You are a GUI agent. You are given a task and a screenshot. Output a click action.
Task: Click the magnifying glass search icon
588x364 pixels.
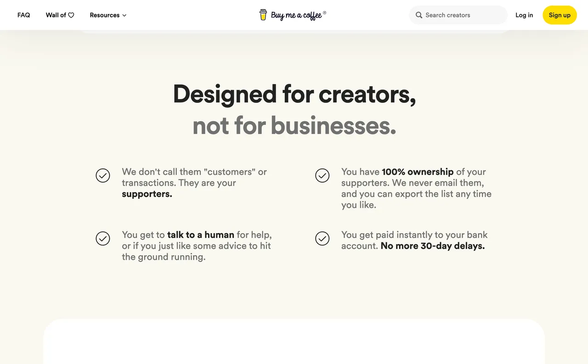419,15
